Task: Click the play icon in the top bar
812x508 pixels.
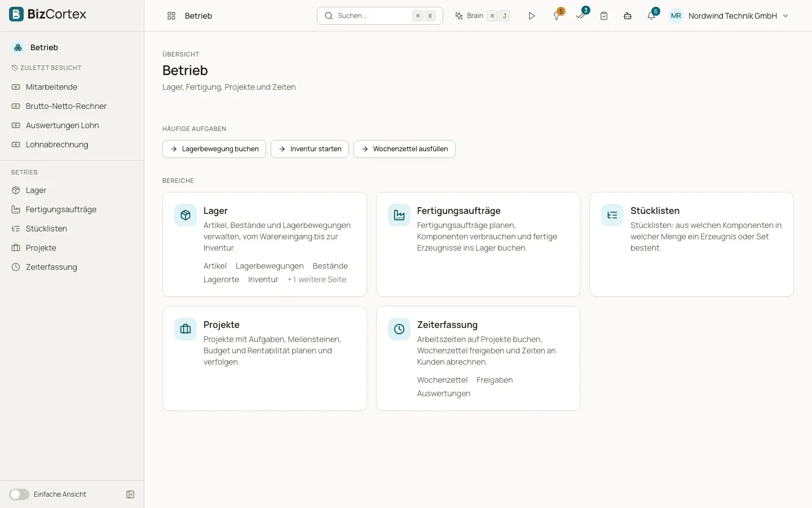Action: pyautogui.click(x=532, y=16)
